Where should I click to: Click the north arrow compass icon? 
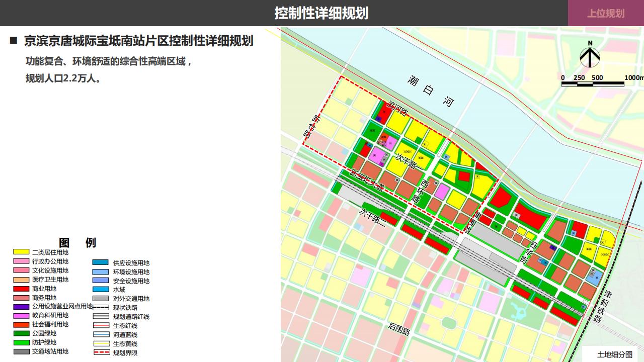click(x=590, y=55)
